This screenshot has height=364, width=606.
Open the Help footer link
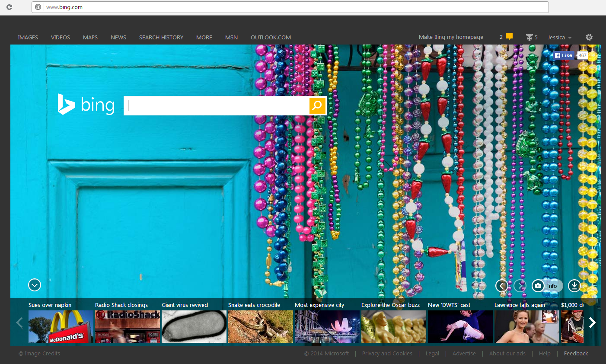click(x=545, y=353)
